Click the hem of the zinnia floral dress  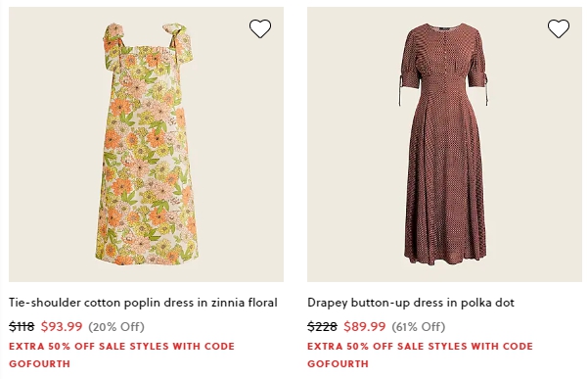146,257
